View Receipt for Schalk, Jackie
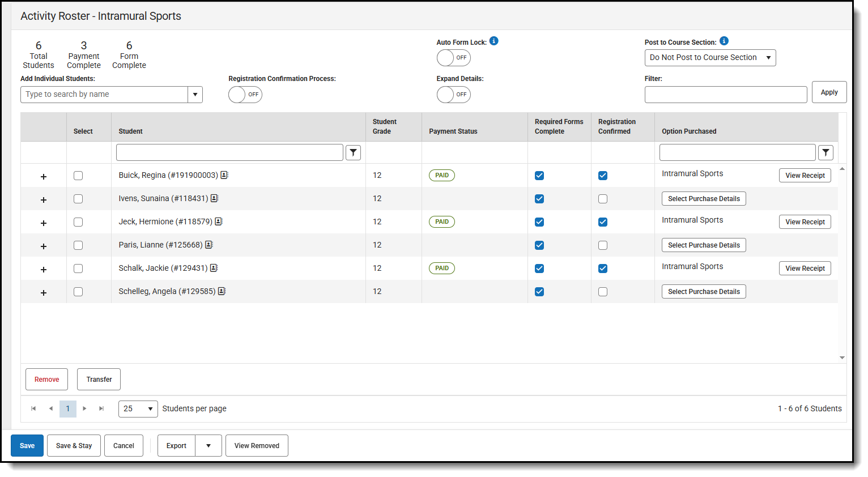This screenshot has height=477, width=868. (x=805, y=269)
